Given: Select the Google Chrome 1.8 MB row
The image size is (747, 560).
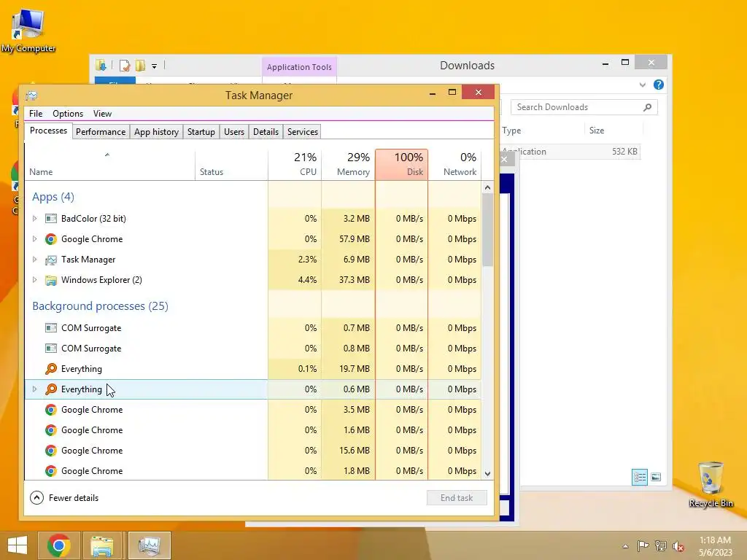Looking at the screenshot, I should pyautogui.click(x=253, y=470).
